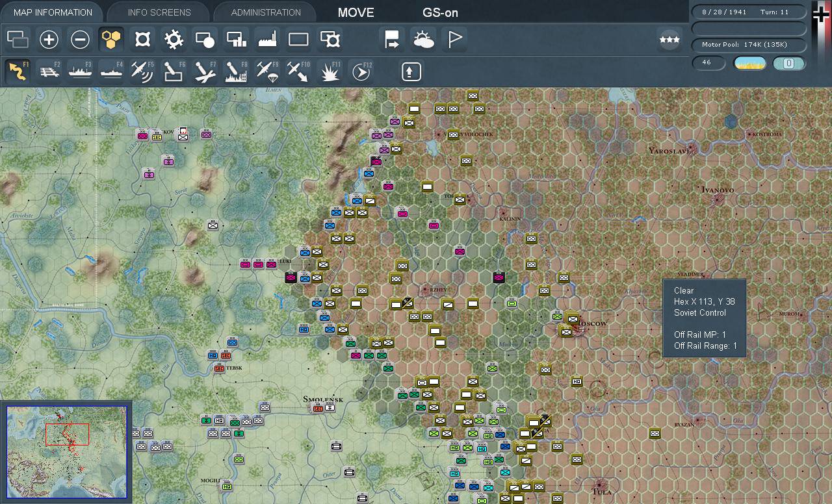
Task: Select Amphibious mode (F4)
Action: (111, 71)
